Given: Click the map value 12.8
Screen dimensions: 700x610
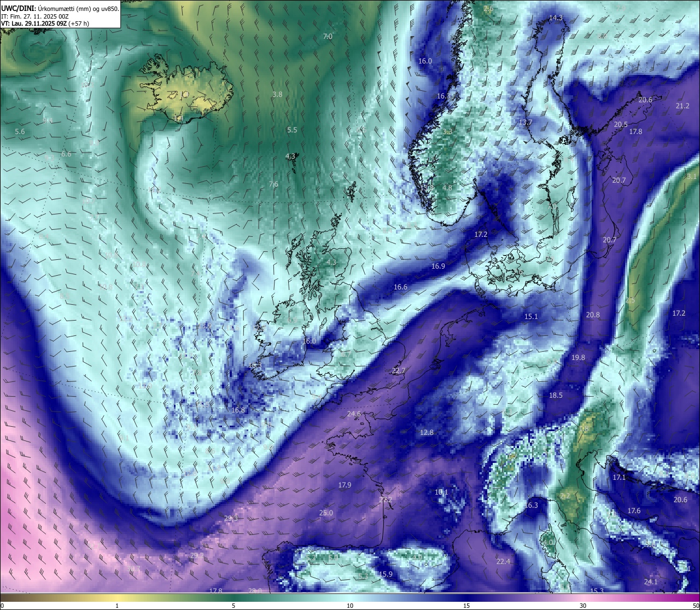Looking at the screenshot, I should coord(427,433).
